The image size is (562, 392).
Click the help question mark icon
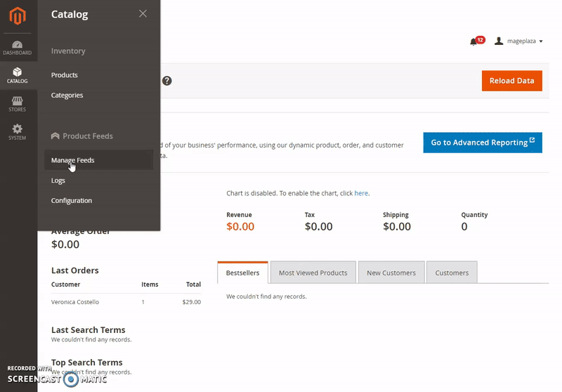point(166,81)
